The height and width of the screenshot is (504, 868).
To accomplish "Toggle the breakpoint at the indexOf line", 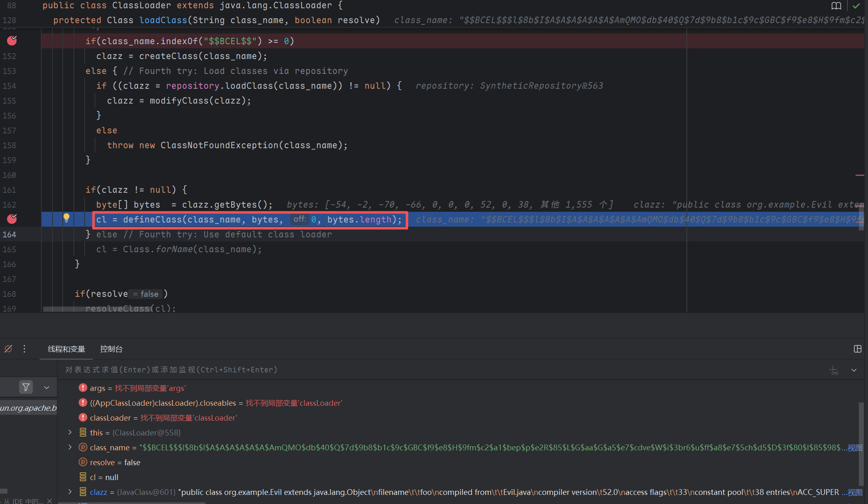I will pyautogui.click(x=12, y=40).
